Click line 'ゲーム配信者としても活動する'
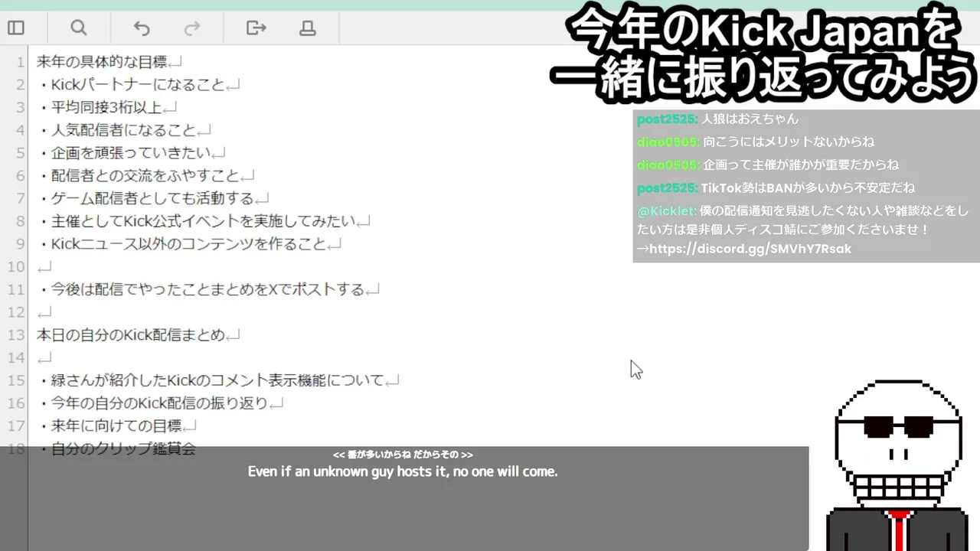980x551 pixels. click(x=145, y=198)
